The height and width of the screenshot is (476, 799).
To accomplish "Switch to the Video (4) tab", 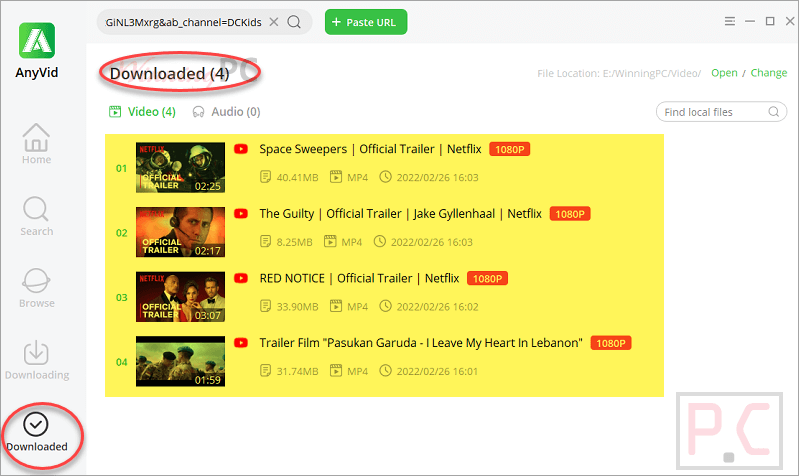I will pos(142,112).
